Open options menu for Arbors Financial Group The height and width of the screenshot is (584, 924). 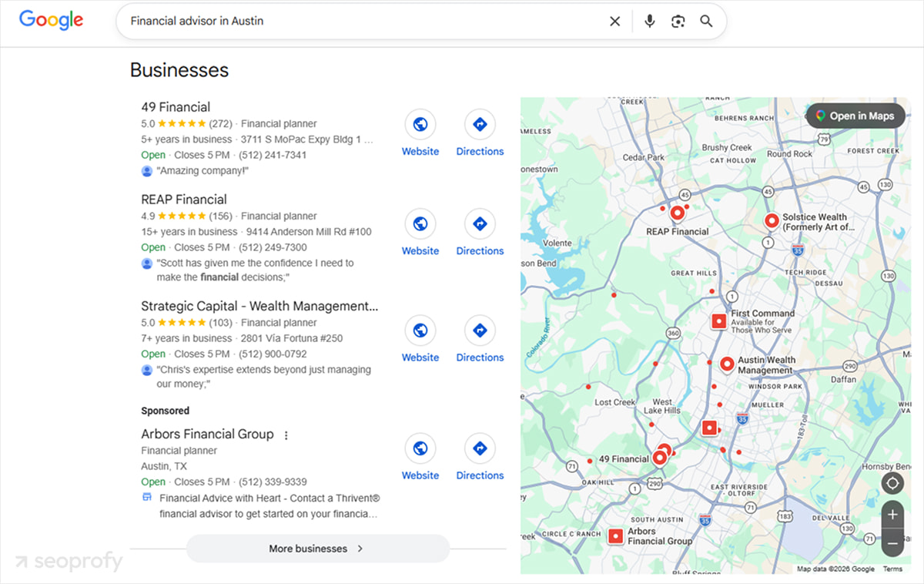point(286,435)
